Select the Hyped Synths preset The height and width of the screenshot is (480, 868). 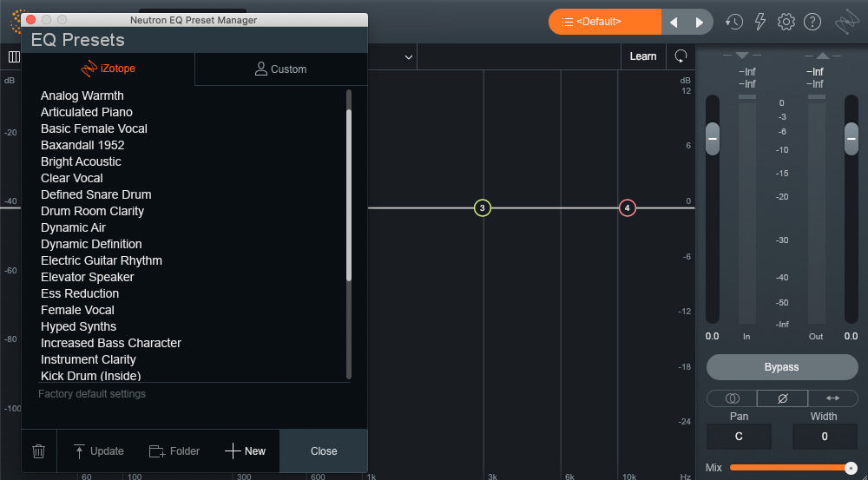pos(79,326)
